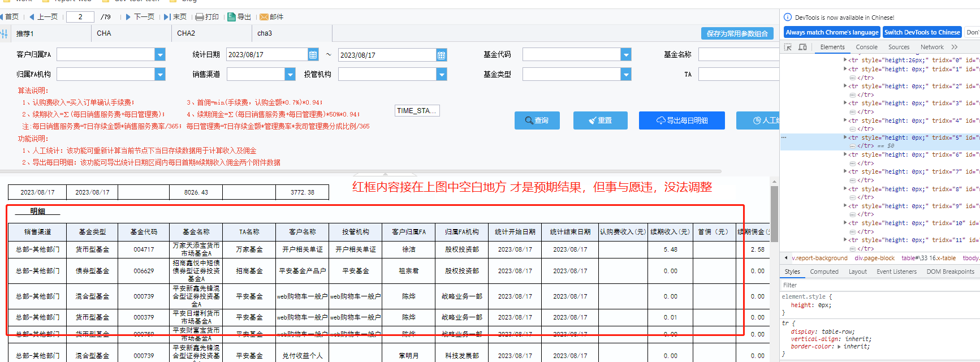Click the three-dot actions on selected DOM row
Screen dimensions: 980x362
[x=784, y=137]
